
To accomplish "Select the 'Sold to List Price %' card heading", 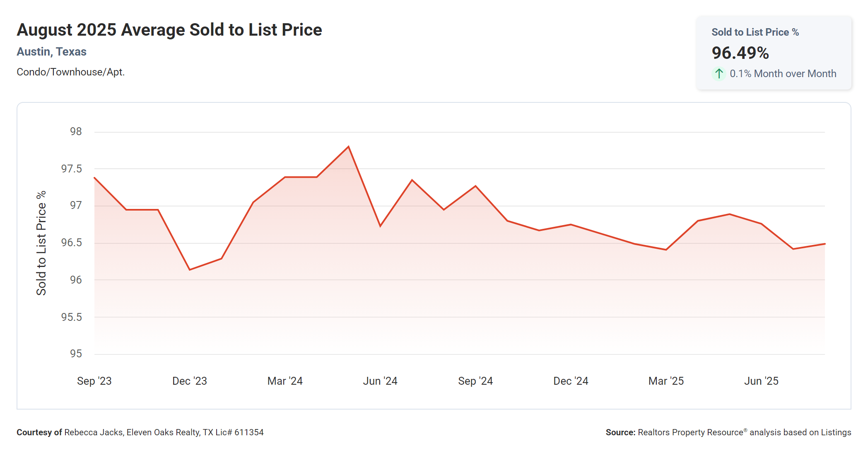I will tap(755, 32).
